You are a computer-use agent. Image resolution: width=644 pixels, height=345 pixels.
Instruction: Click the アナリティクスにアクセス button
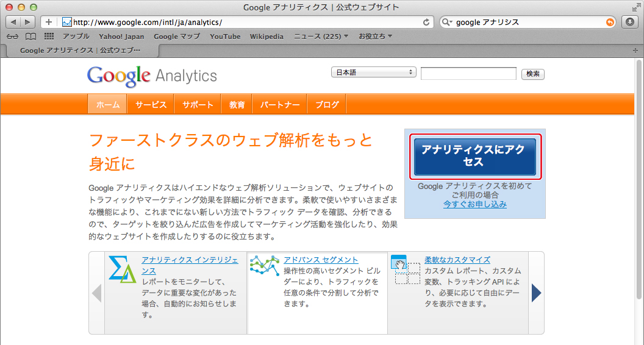(x=475, y=157)
